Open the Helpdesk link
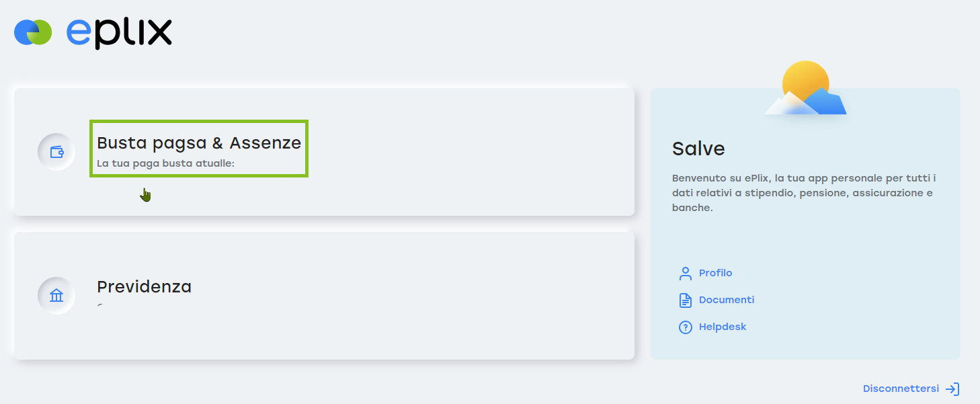 pyautogui.click(x=723, y=327)
